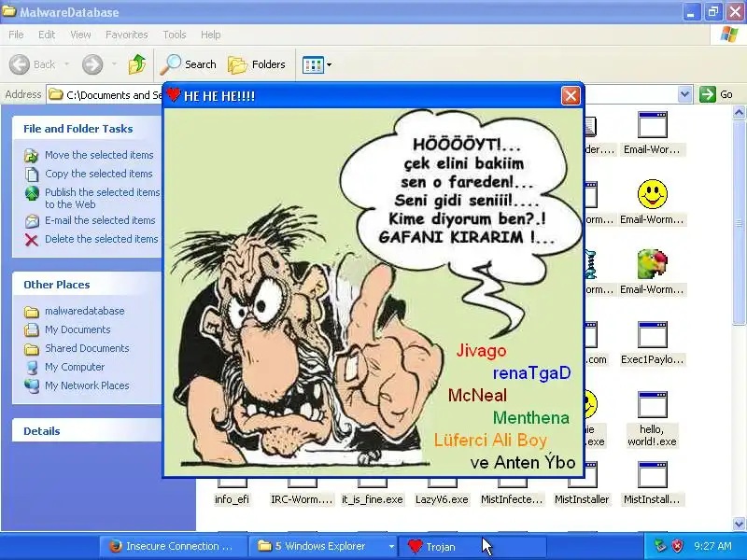The image size is (747, 560).
Task: Open Forward history dropdown arrow
Action: point(114,64)
